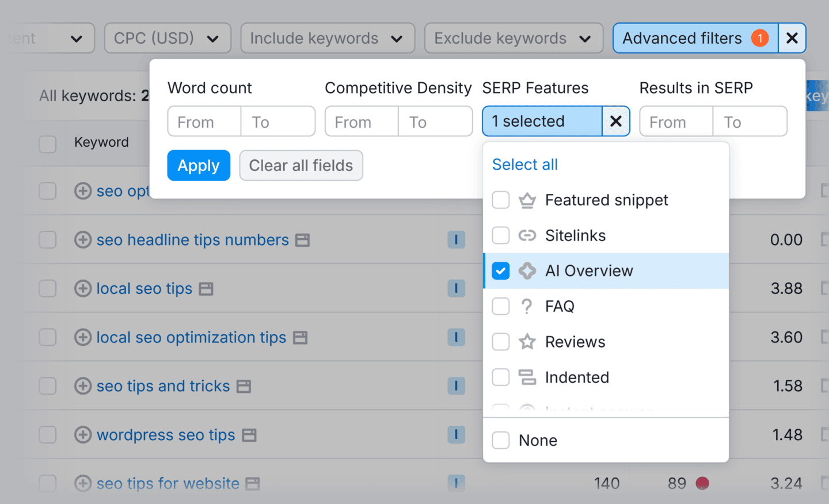This screenshot has height=504, width=829.
Task: Click the Word count From field
Action: coord(203,121)
